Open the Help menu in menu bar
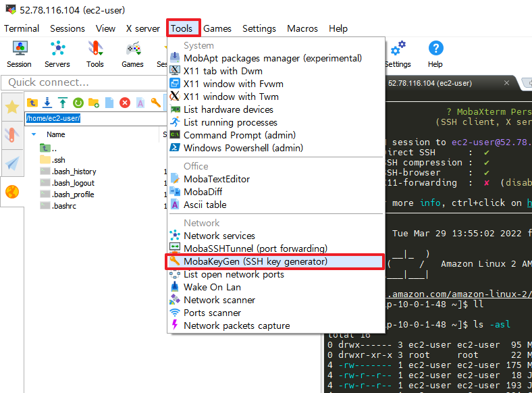The height and width of the screenshot is (393, 532). (x=338, y=28)
